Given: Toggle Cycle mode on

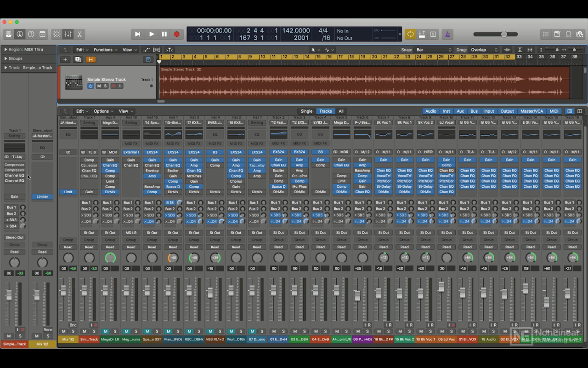Looking at the screenshot, I should pos(410,34).
